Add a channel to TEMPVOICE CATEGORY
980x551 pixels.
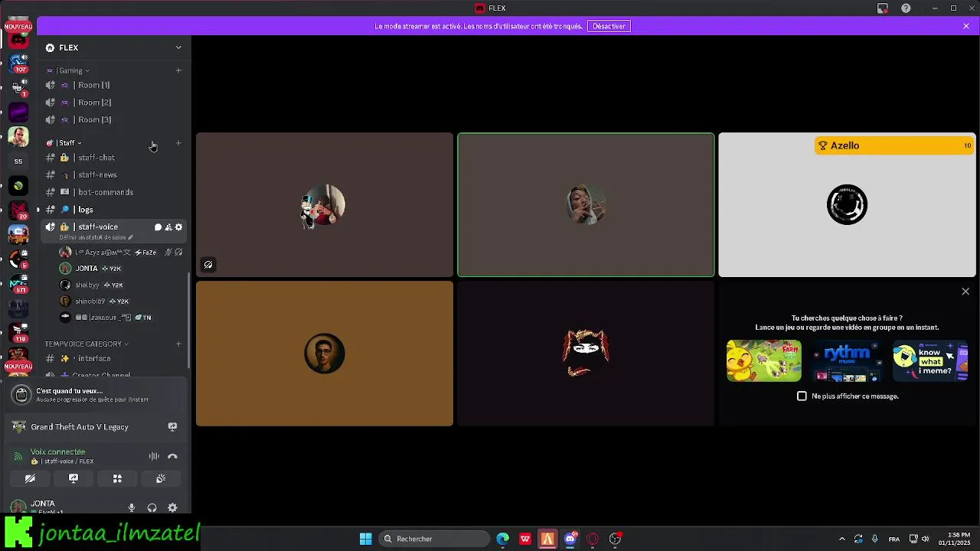178,344
